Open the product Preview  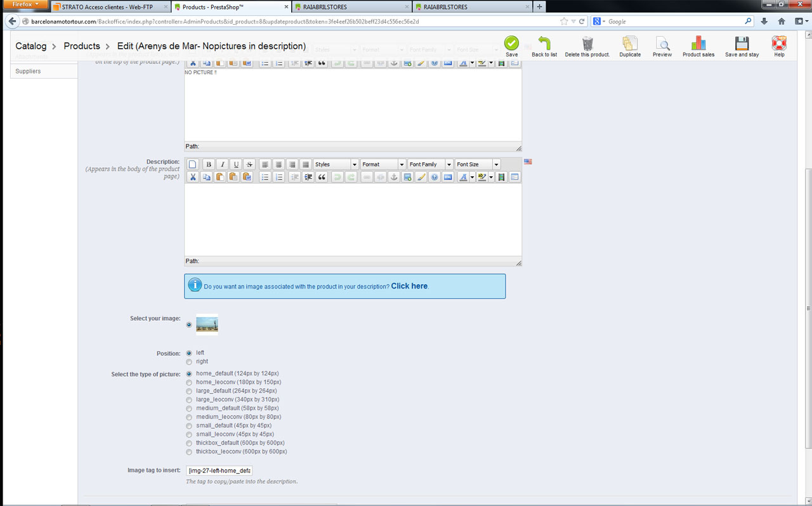pos(662,43)
